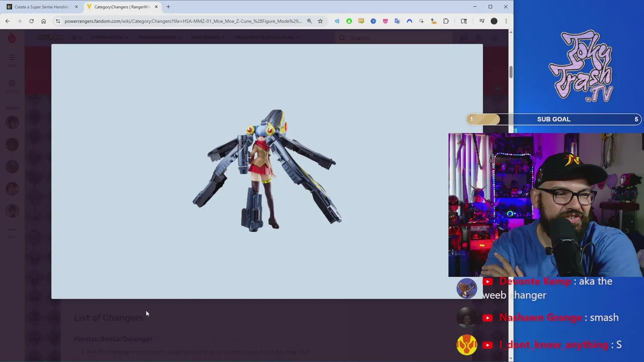View site information for powerrangers.fandom.com
This screenshot has width=644, height=362.
click(58, 21)
